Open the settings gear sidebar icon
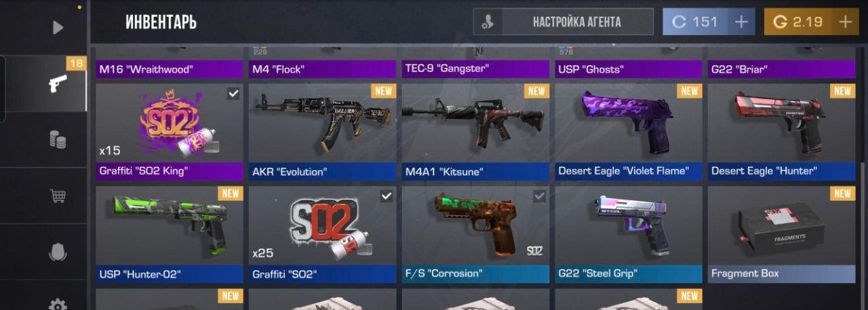 pos(58,305)
